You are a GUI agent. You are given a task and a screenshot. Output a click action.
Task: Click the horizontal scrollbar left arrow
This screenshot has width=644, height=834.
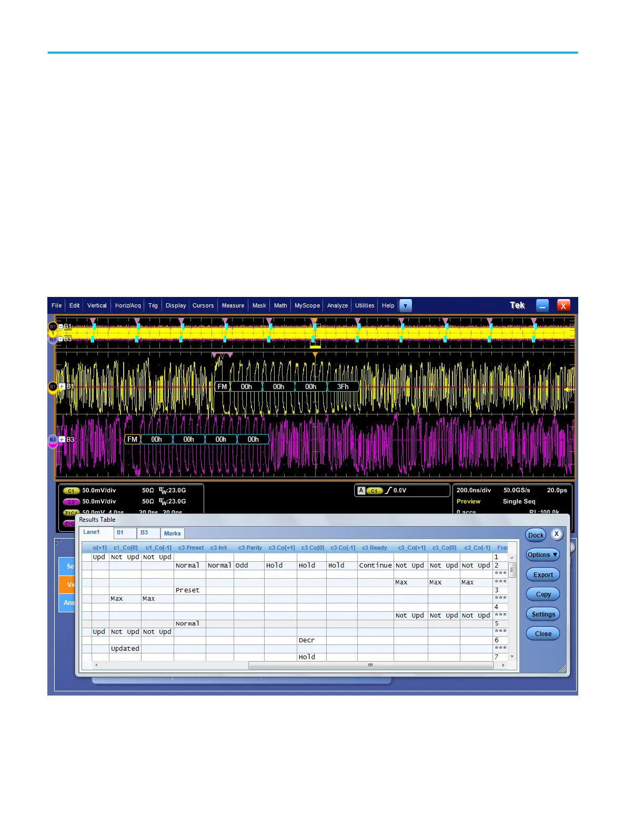pyautogui.click(x=96, y=666)
